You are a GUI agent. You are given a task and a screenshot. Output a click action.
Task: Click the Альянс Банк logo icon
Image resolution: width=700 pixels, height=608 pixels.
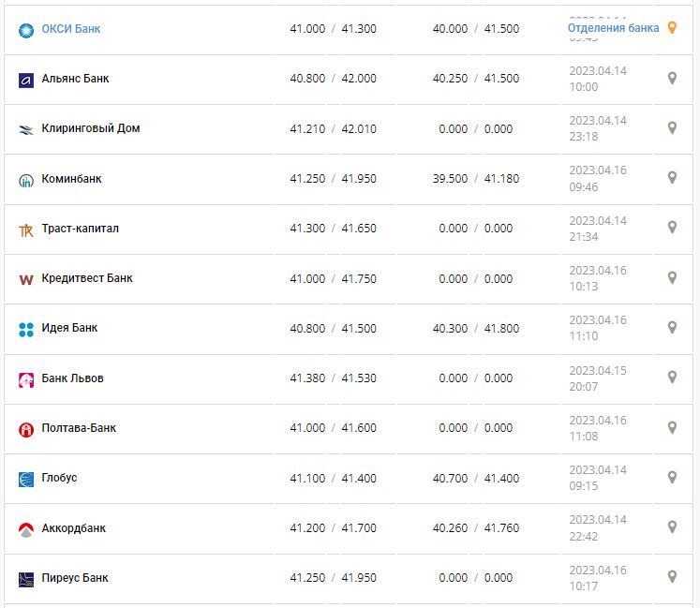[26, 80]
